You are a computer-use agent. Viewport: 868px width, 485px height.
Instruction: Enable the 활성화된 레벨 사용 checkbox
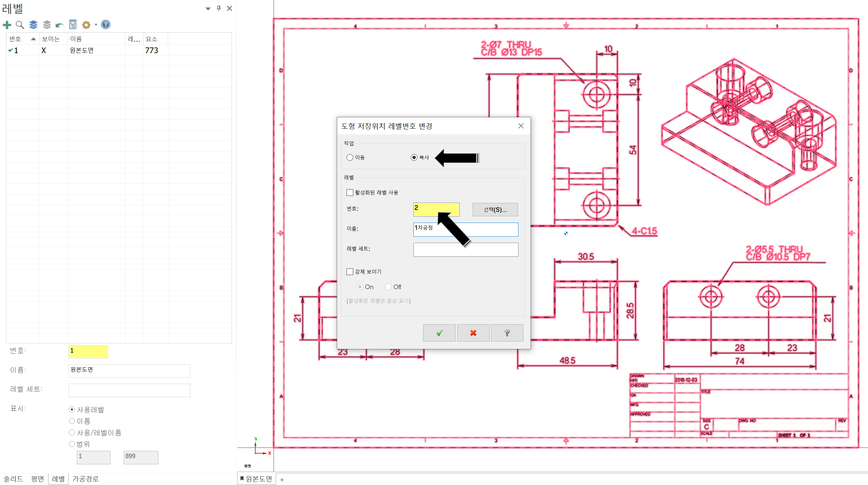pyautogui.click(x=350, y=192)
